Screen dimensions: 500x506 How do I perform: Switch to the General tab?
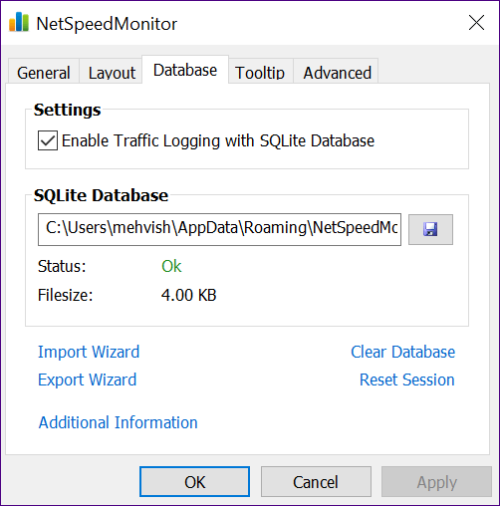coord(44,72)
